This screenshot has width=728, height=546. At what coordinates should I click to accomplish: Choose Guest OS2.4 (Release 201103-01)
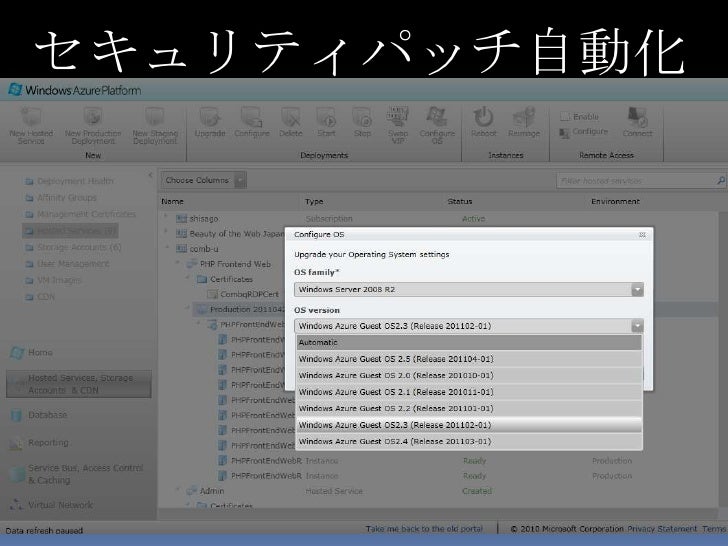(469, 442)
